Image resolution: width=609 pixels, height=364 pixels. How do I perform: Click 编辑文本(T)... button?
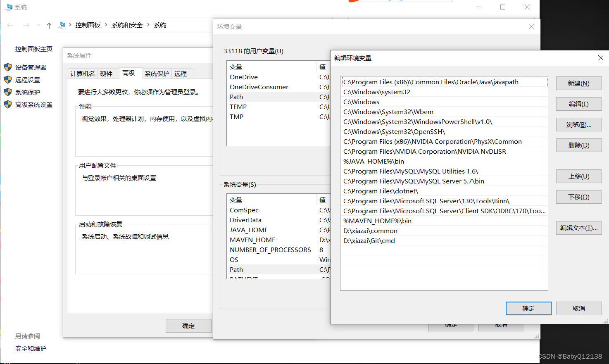(x=579, y=228)
